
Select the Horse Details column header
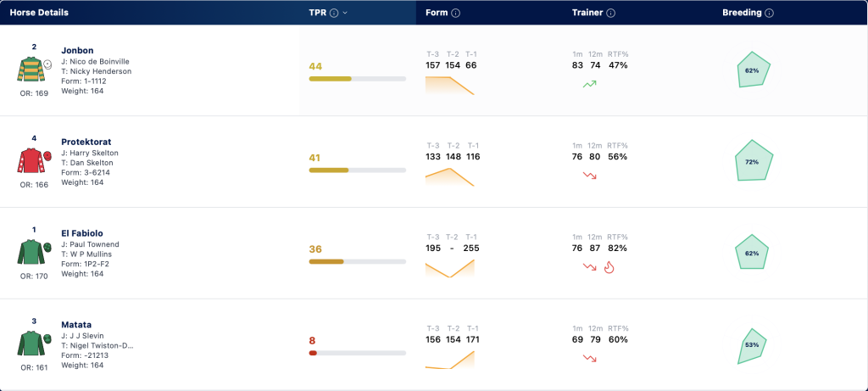39,13
